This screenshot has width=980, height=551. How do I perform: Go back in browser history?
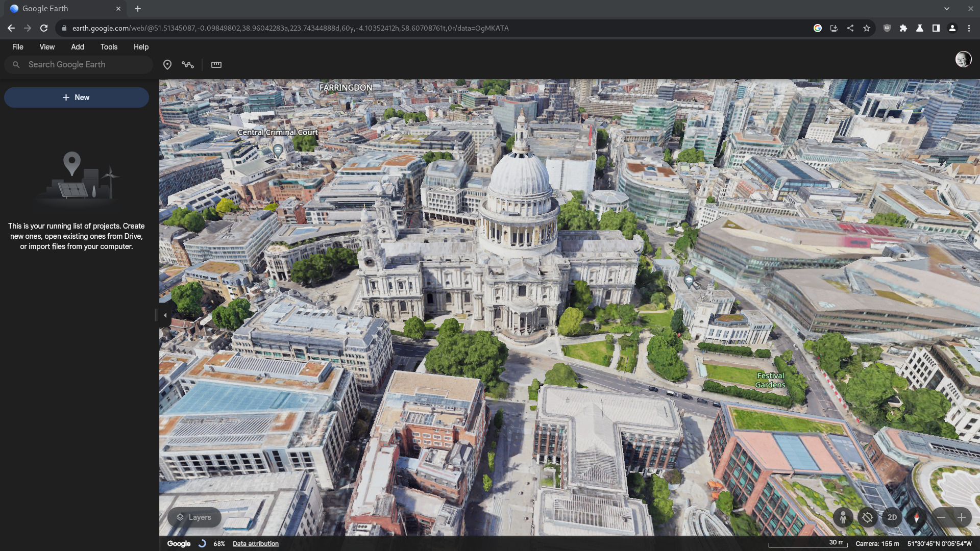point(11,28)
